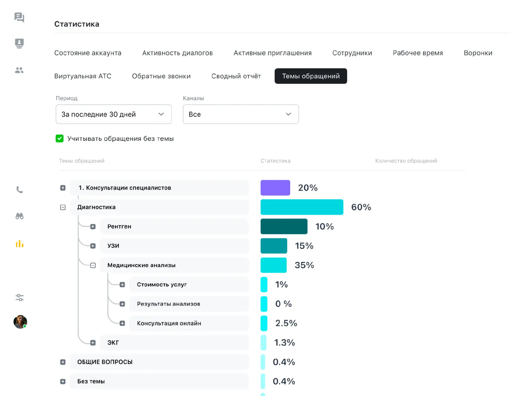The height and width of the screenshot is (396, 532).
Task: Click the contact card sidebar icon
Action: point(19,43)
